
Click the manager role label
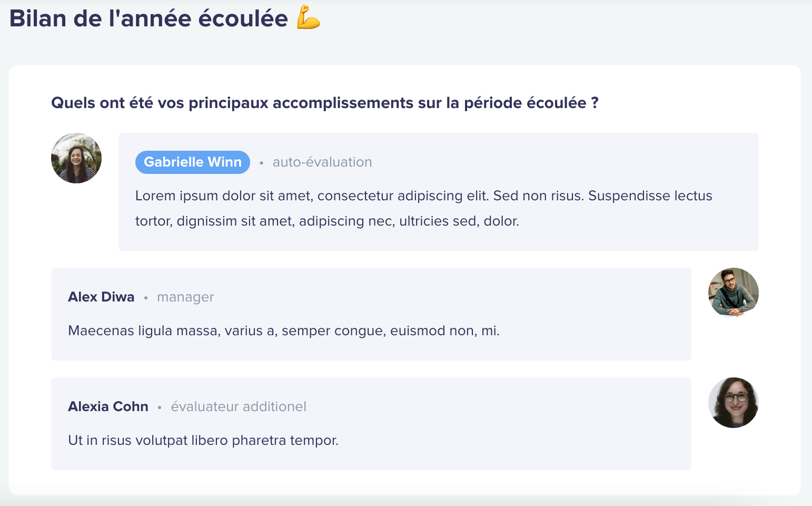(185, 297)
